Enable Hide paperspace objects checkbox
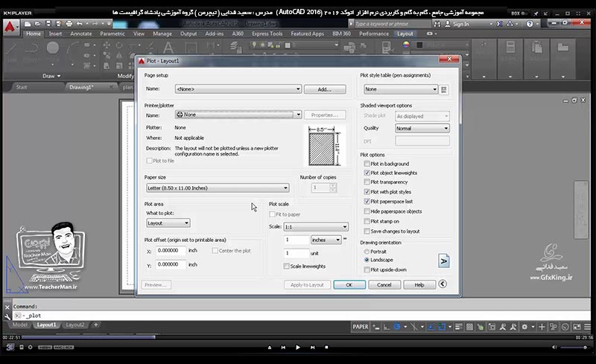This screenshot has width=596, height=364. (367, 211)
